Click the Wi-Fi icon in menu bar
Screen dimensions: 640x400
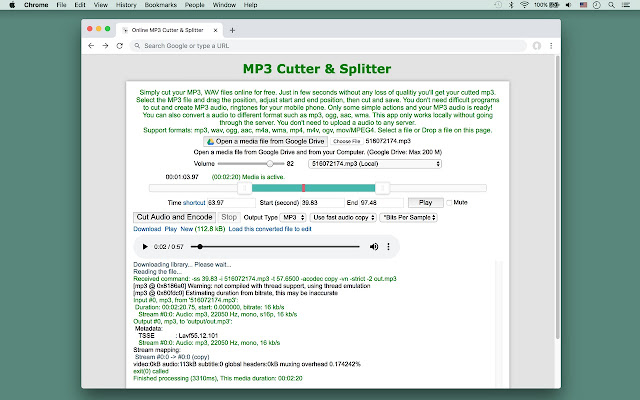[524, 5]
